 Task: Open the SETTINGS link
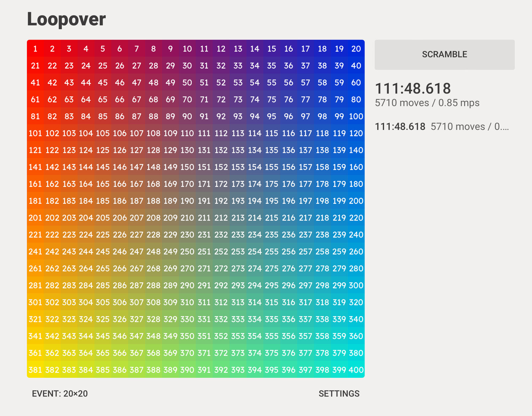tap(339, 394)
